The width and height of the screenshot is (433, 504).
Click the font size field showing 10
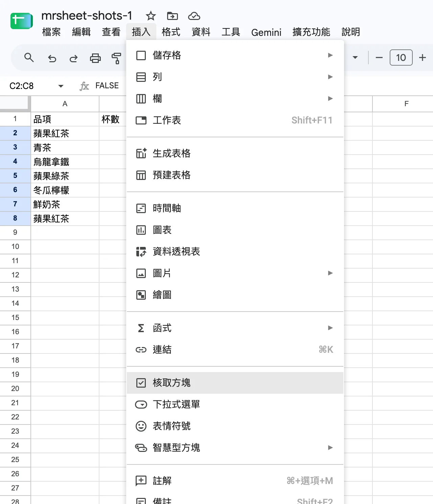tap(401, 58)
